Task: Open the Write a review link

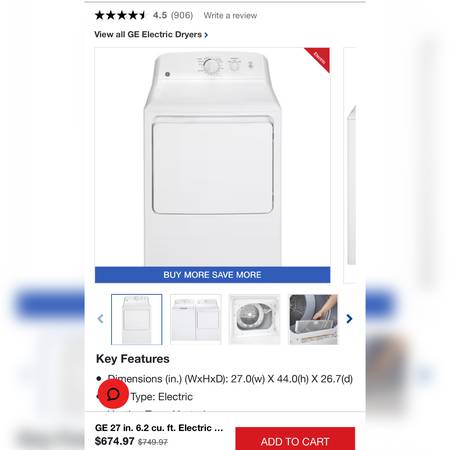Action: 230,15
